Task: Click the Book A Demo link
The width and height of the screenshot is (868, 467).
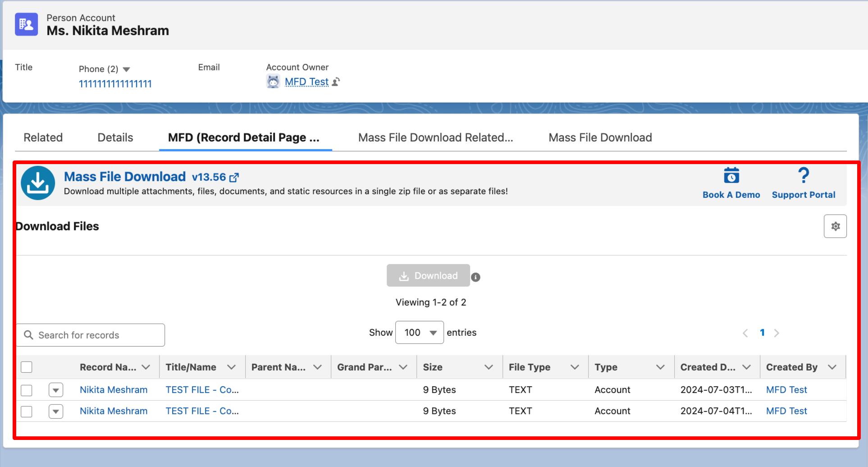Action: pyautogui.click(x=731, y=195)
